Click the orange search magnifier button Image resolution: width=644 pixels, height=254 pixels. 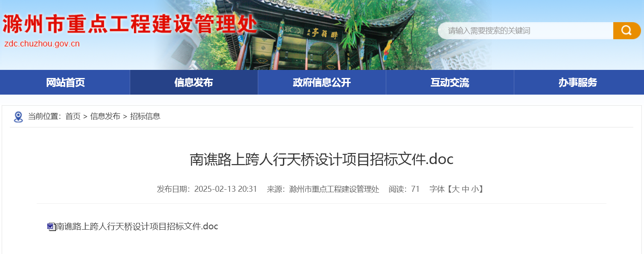tap(627, 31)
